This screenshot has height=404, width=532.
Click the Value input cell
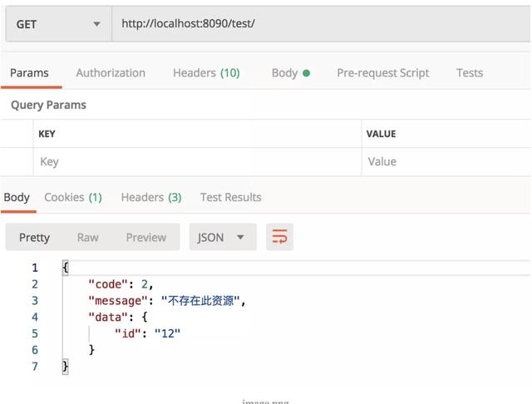pyautogui.click(x=446, y=162)
